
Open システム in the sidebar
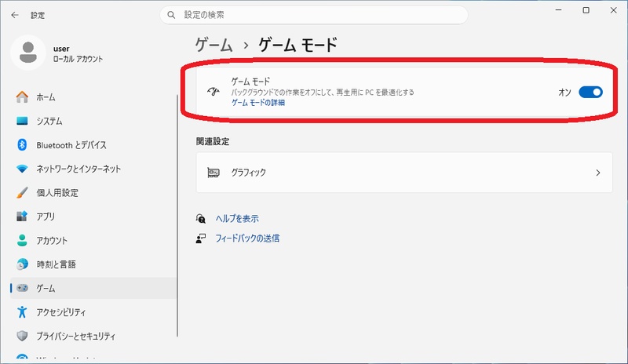93,121
